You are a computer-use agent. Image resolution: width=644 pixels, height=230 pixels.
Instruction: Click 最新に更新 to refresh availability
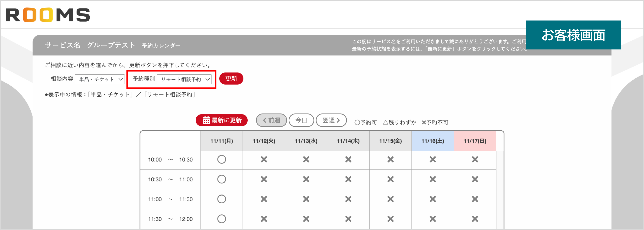pos(222,120)
